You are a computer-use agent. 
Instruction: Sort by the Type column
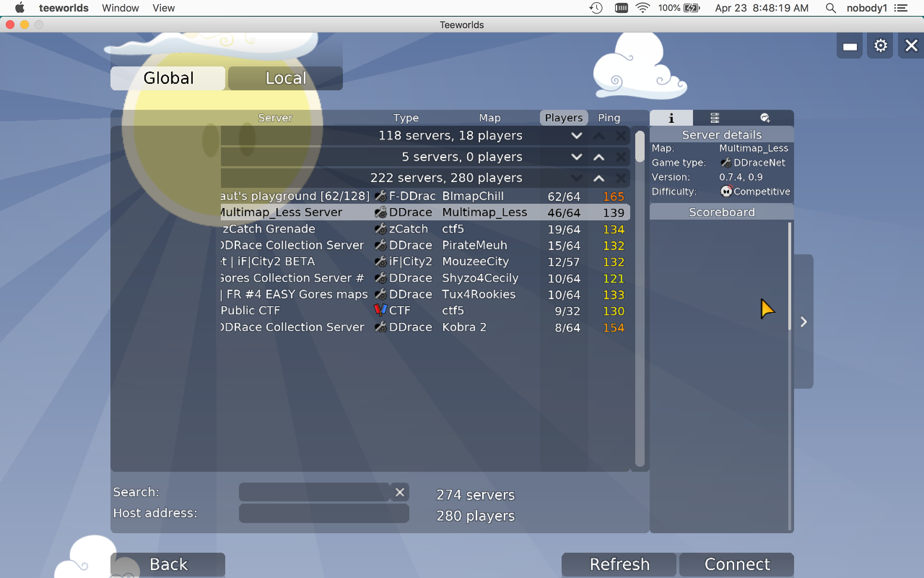406,118
